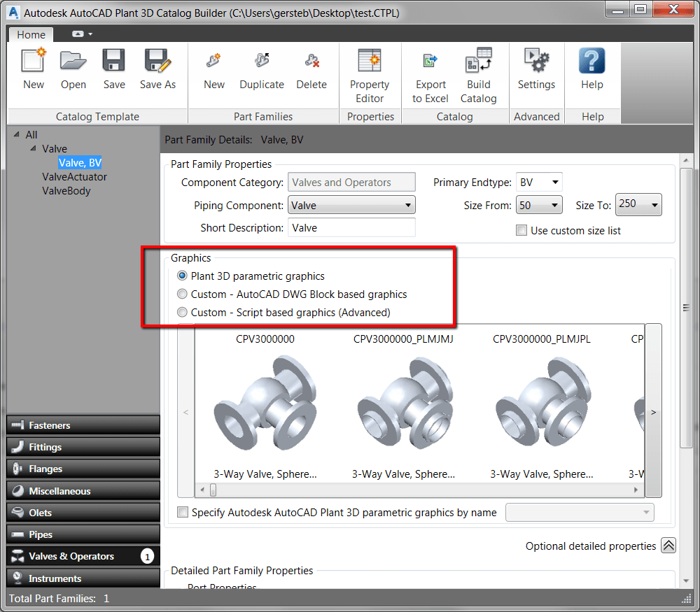Open the Flanges category
The height and width of the screenshot is (612, 700).
tap(83, 469)
